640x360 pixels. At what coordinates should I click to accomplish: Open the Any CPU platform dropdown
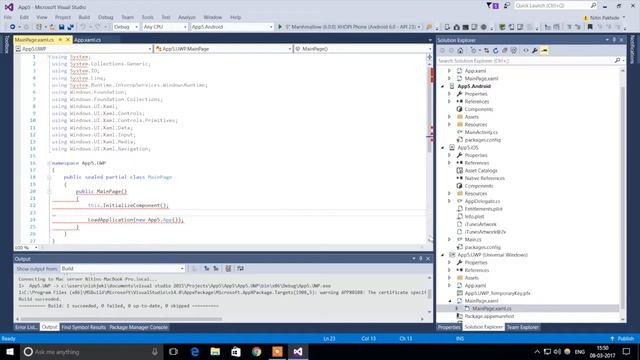pyautogui.click(x=165, y=27)
